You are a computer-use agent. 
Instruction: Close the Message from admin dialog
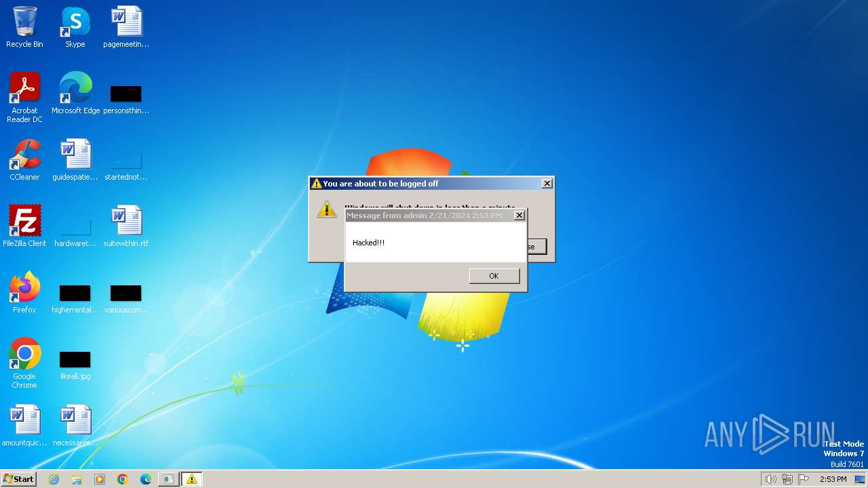click(519, 216)
